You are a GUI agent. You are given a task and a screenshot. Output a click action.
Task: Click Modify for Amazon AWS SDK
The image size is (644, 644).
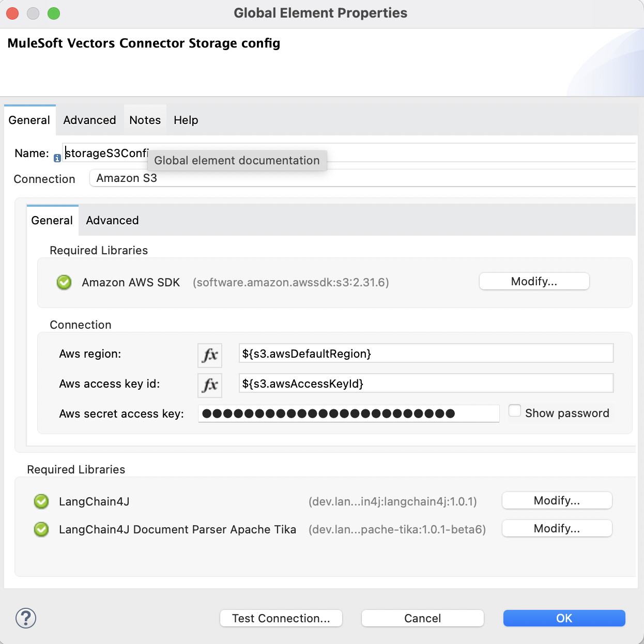534,281
